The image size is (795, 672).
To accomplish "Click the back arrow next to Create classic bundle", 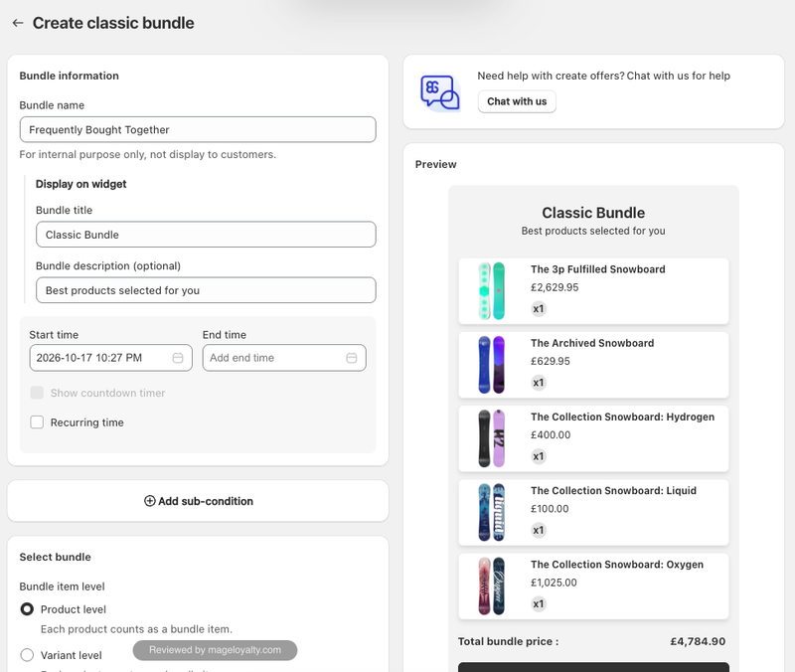I will click(18, 23).
